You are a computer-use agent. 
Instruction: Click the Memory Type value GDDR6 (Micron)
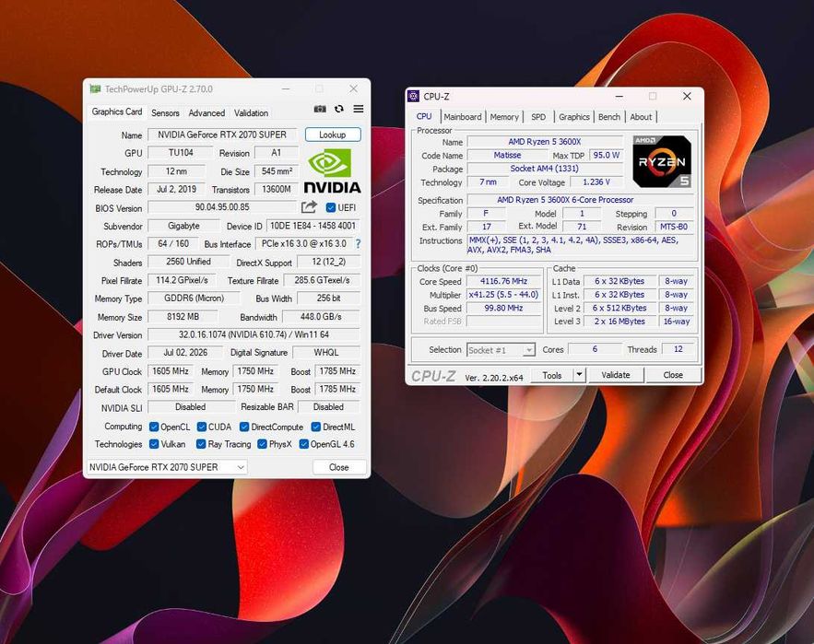[195, 299]
